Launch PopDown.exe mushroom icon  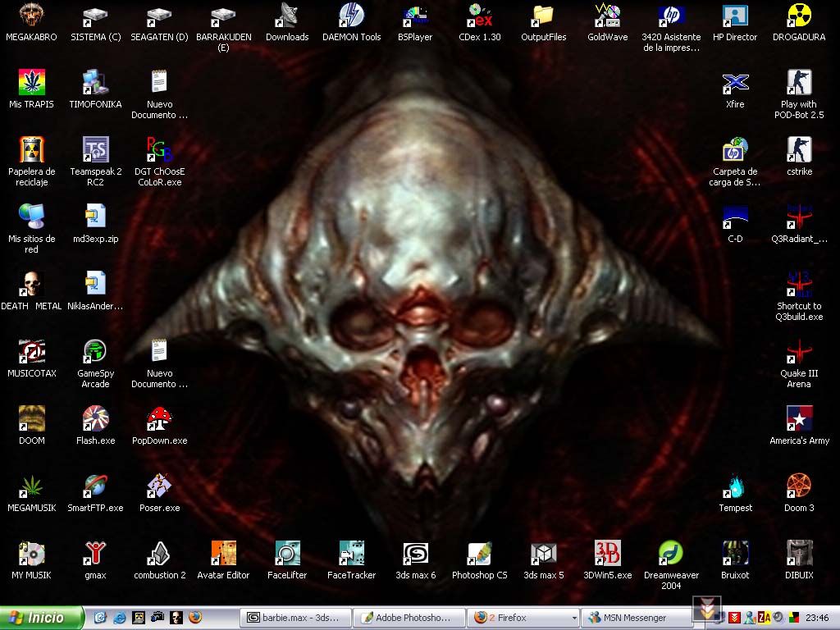159,418
